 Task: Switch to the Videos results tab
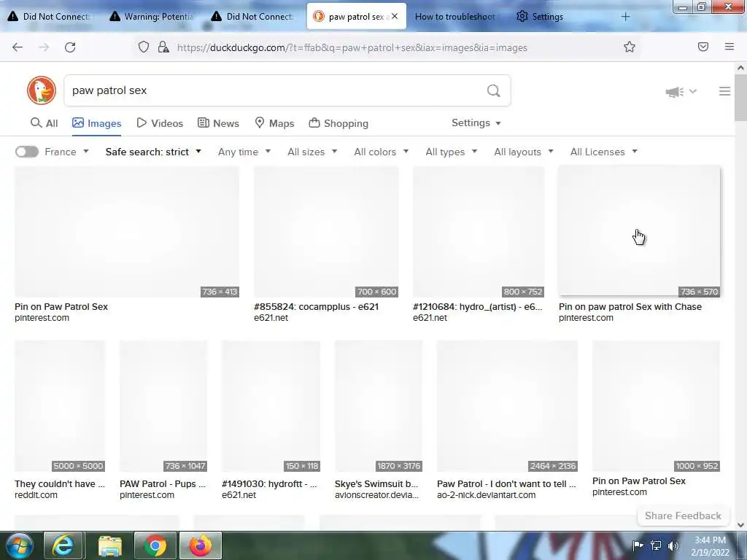click(160, 123)
